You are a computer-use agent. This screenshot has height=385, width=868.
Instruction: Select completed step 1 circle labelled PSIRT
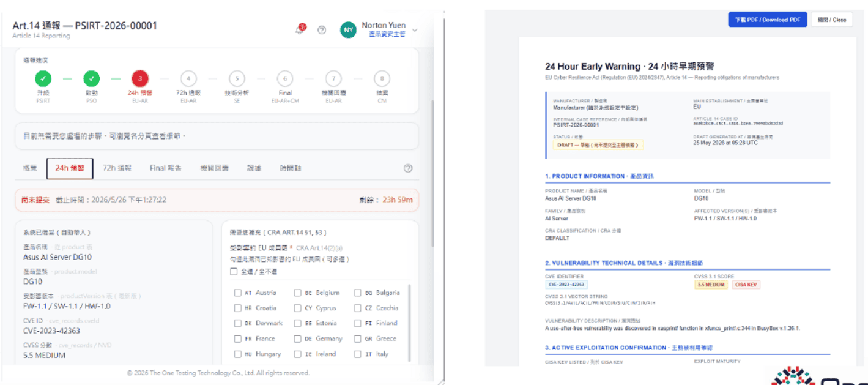pos(43,78)
